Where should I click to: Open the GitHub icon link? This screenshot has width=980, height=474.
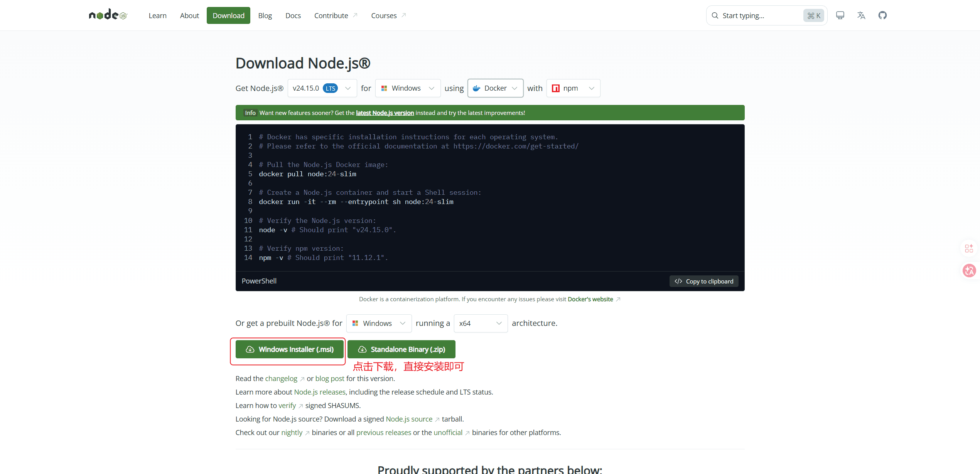(882, 15)
